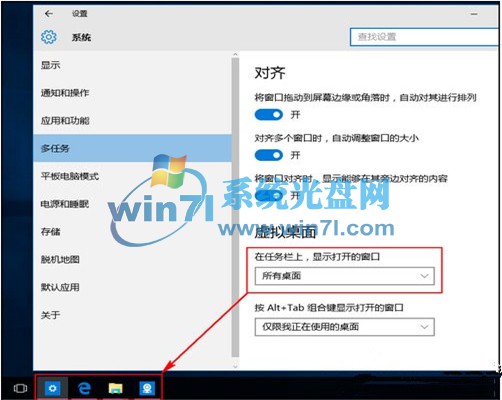Select '应用和功能' in the sidebar
502x400 pixels.
132,120
